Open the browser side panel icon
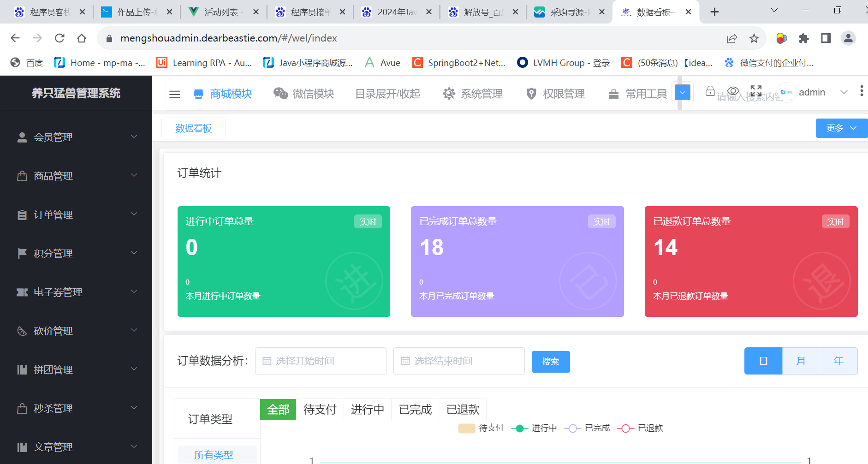 pos(826,38)
